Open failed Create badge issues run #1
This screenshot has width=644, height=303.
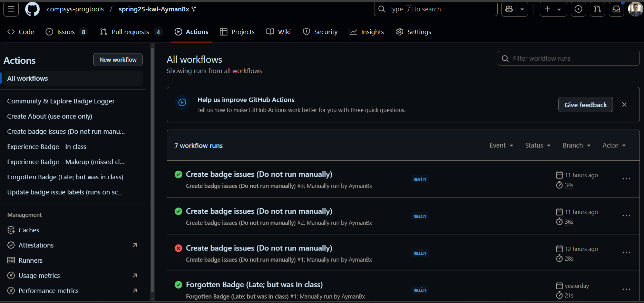(x=259, y=248)
